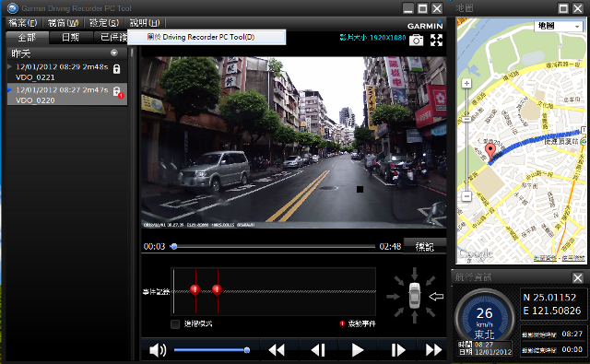This screenshot has width=590, height=364.
Task: Expand the VDO_0220 video entry arrow
Action: [10, 90]
